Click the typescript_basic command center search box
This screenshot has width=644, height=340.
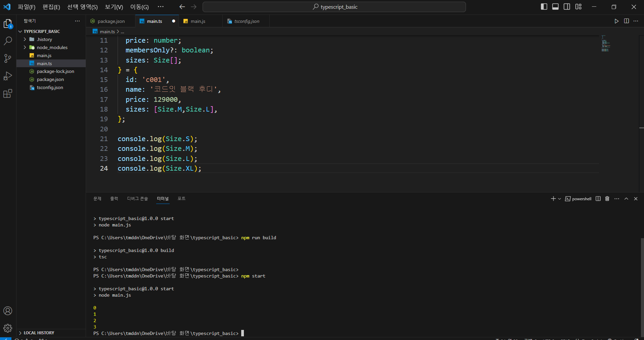coord(334,7)
